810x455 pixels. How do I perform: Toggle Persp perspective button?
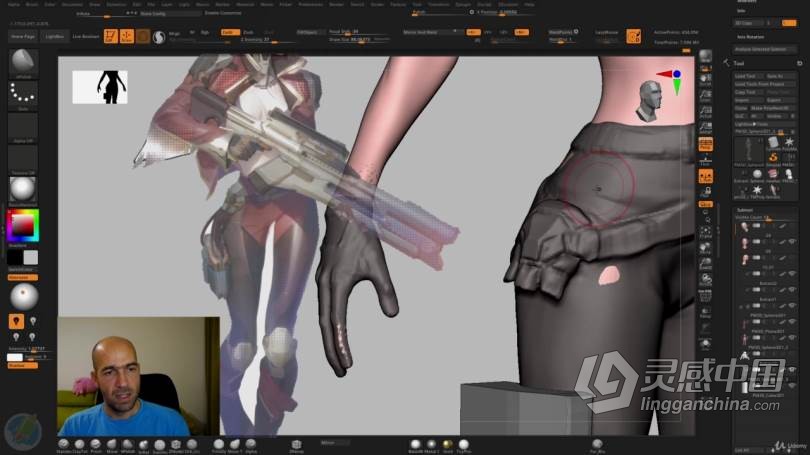[x=705, y=144]
